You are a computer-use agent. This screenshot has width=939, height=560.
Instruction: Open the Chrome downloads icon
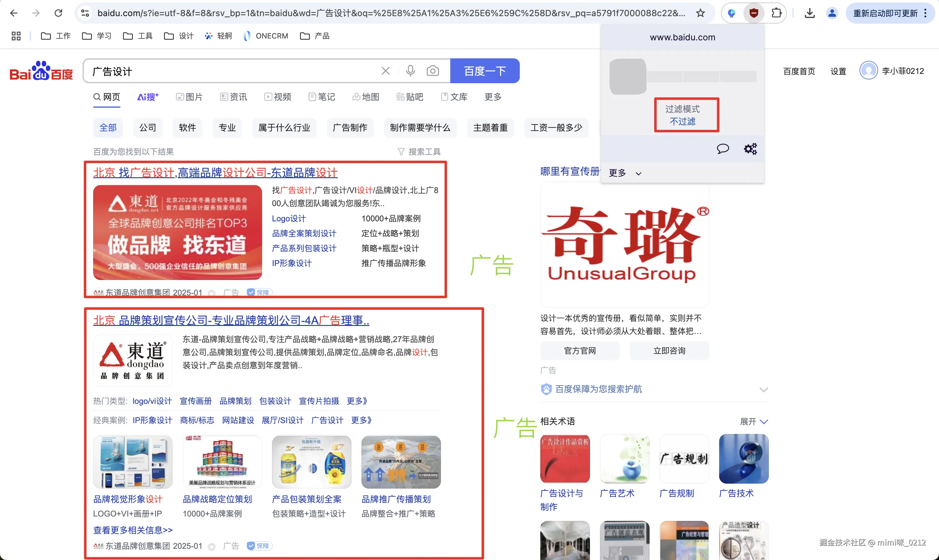[809, 13]
